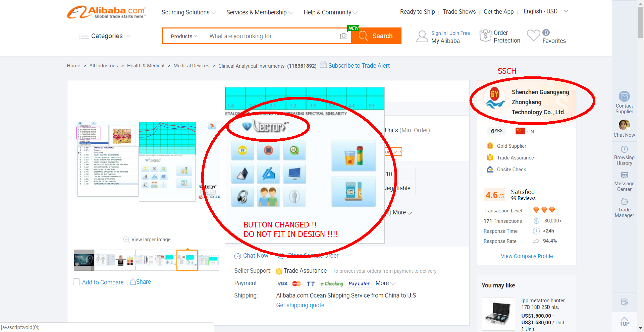Open the Sourcing Solutions menu
This screenshot has height=332, width=644.
pos(189,12)
